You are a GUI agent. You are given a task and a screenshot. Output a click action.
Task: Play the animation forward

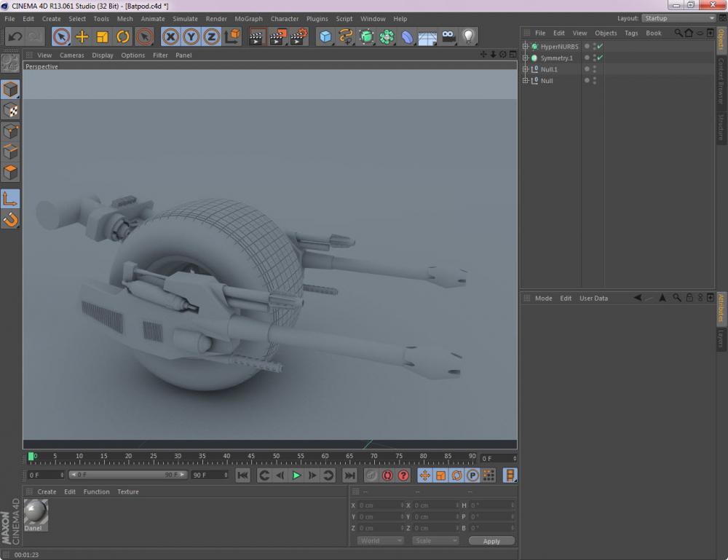point(296,475)
